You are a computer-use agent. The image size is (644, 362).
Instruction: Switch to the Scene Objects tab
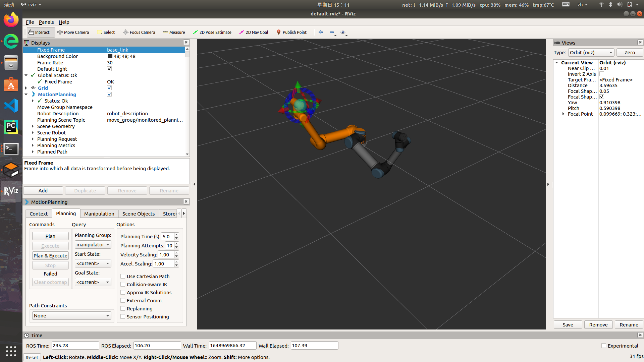click(x=139, y=214)
